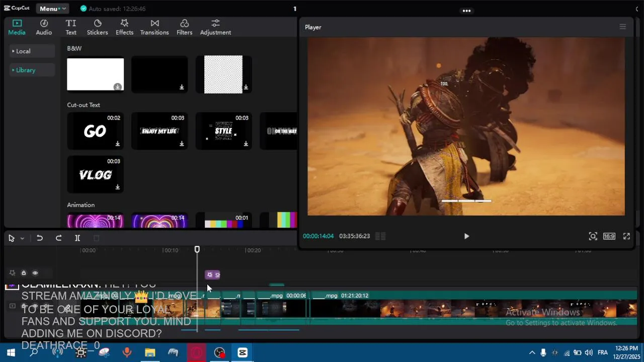Download the white B&W clip

click(117, 87)
